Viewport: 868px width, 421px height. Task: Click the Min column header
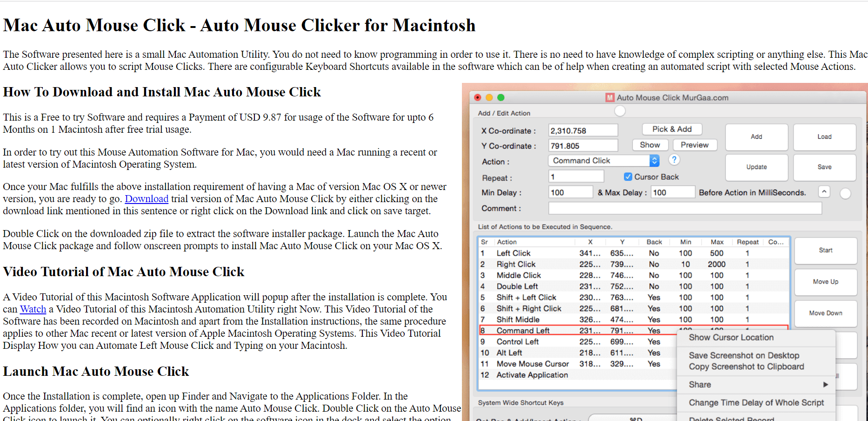tap(686, 242)
